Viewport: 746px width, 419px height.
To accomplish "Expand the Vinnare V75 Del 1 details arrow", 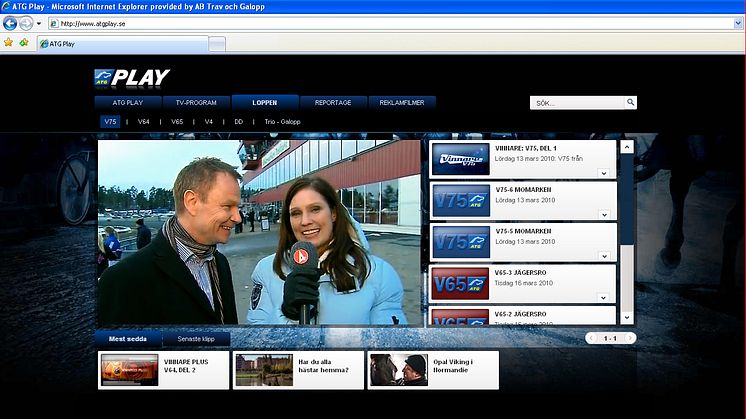I will click(604, 173).
